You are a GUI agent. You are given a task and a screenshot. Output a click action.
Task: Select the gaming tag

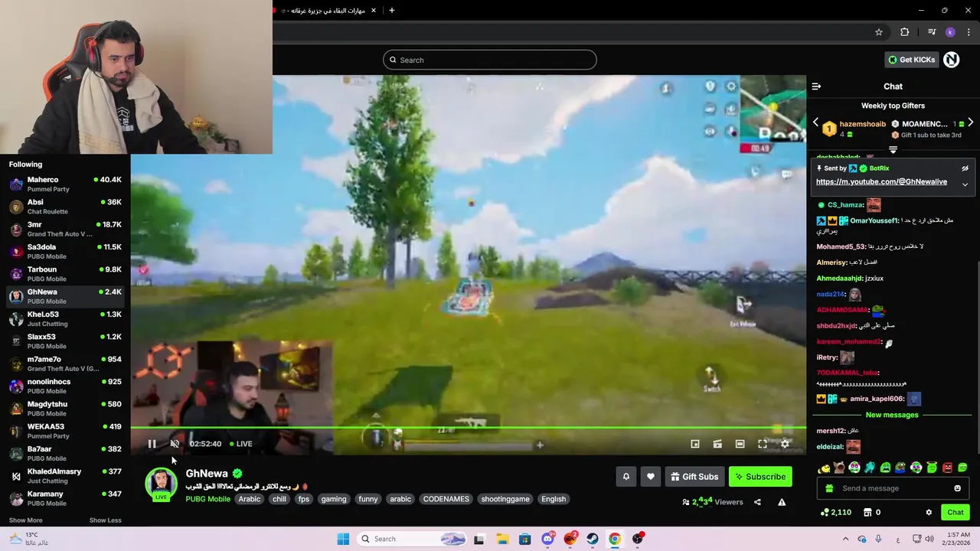click(334, 499)
